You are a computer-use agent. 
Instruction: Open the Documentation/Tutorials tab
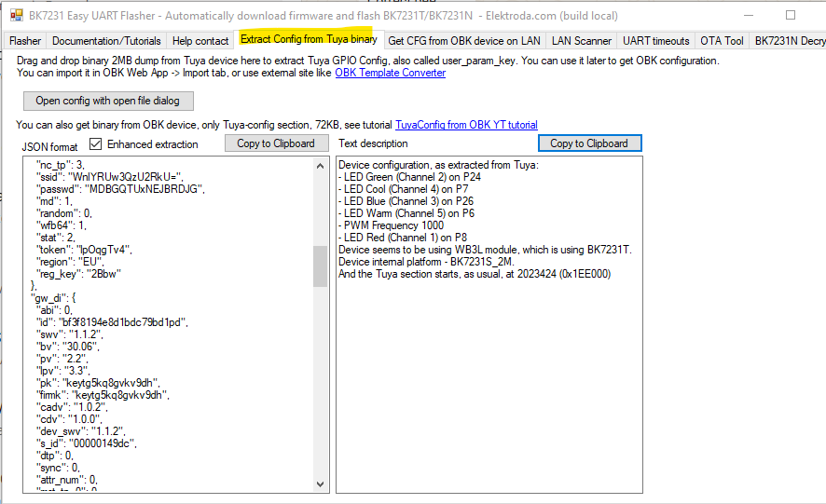(106, 41)
